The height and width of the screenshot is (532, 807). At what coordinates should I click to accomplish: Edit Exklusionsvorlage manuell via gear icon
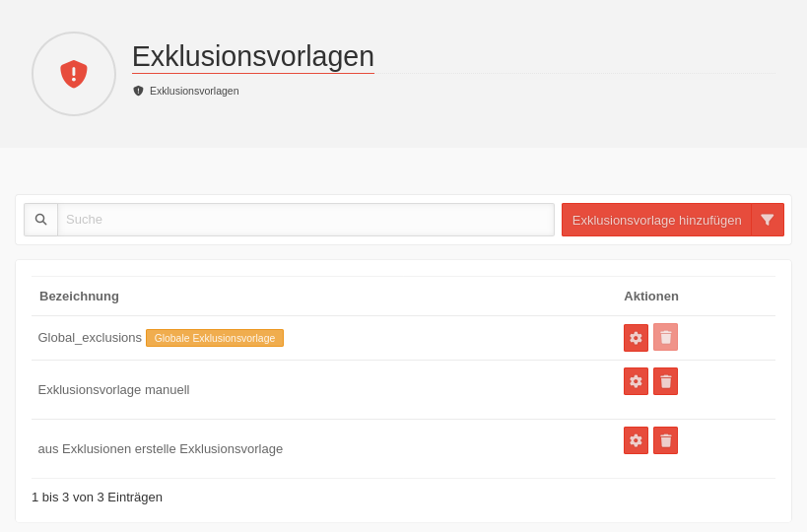(x=636, y=381)
